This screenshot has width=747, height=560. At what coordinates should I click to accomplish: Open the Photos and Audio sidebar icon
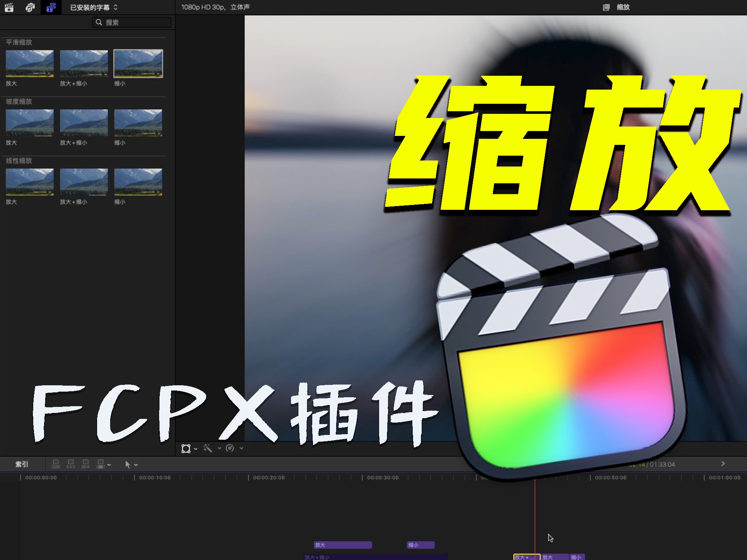point(30,7)
